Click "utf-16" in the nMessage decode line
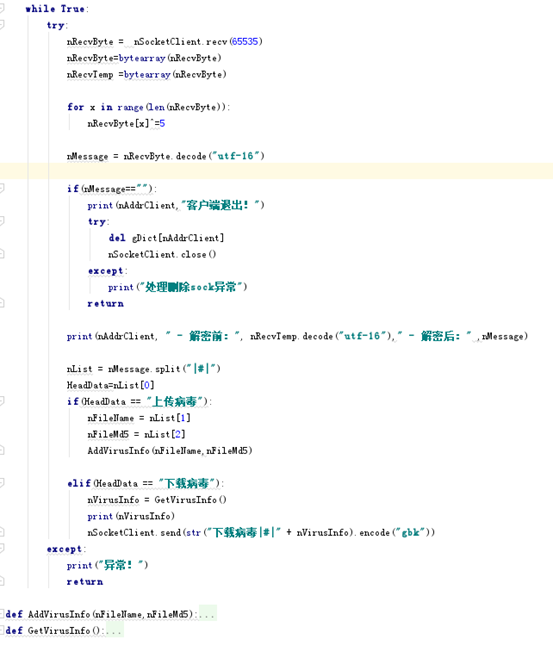Viewport: 553px width, 658px height. (235, 156)
